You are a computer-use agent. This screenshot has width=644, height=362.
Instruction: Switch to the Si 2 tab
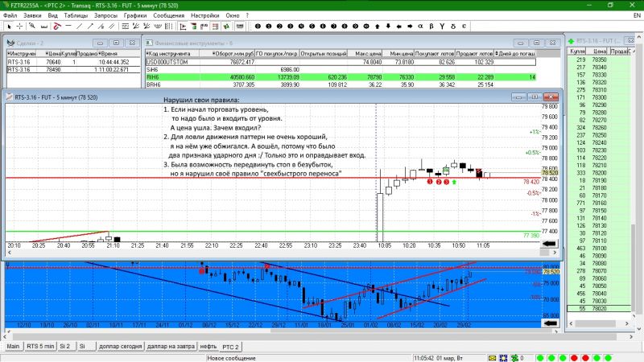(x=65, y=347)
